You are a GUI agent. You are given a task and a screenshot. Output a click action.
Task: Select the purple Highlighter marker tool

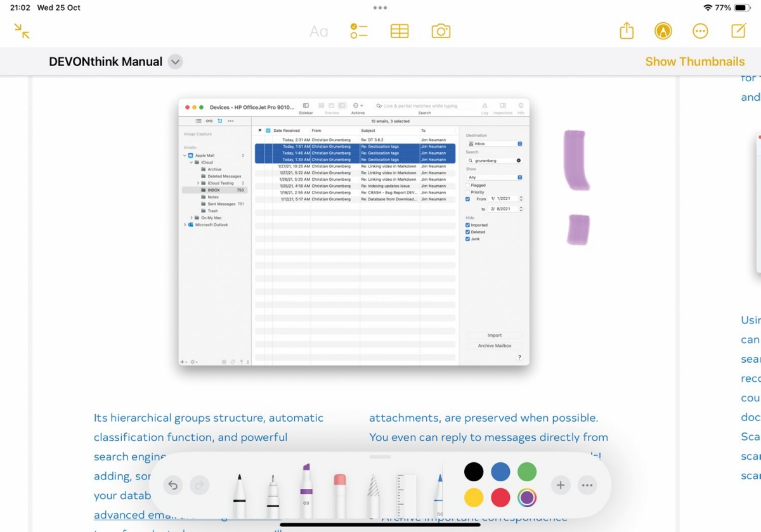pyautogui.click(x=306, y=491)
